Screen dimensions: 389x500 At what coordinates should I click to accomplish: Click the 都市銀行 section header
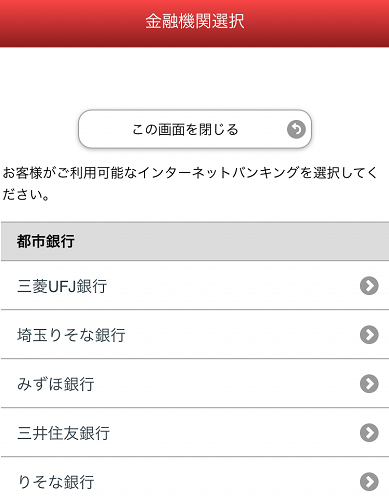click(x=195, y=241)
